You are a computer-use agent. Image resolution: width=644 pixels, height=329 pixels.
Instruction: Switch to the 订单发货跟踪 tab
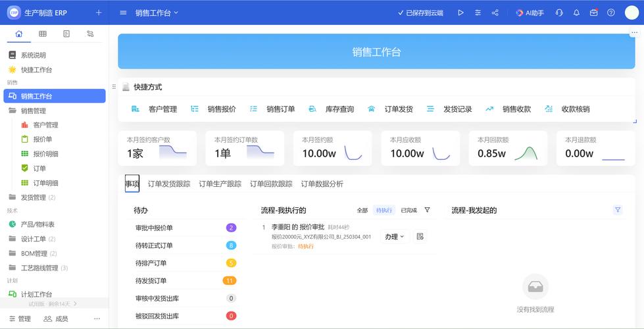pyautogui.click(x=169, y=184)
